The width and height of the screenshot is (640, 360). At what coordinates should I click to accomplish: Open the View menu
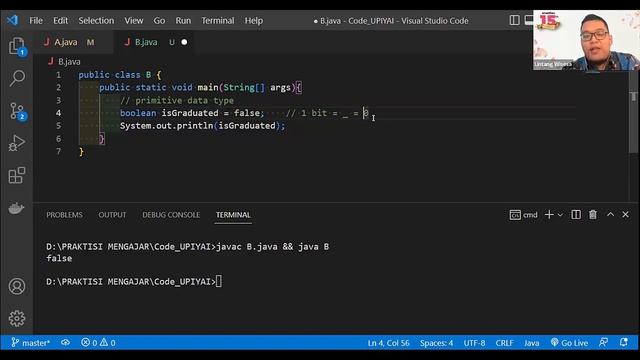(134, 20)
